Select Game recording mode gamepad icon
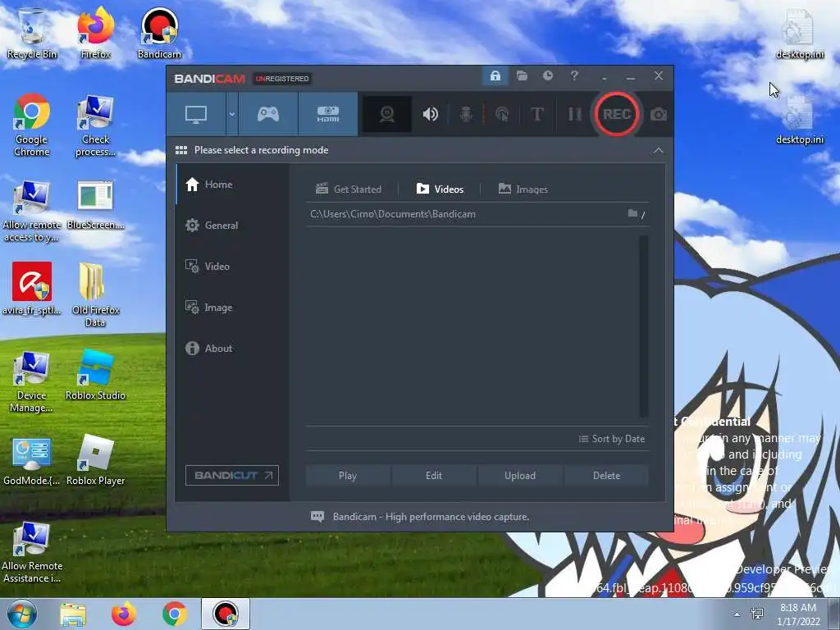The image size is (840, 630). click(268, 114)
